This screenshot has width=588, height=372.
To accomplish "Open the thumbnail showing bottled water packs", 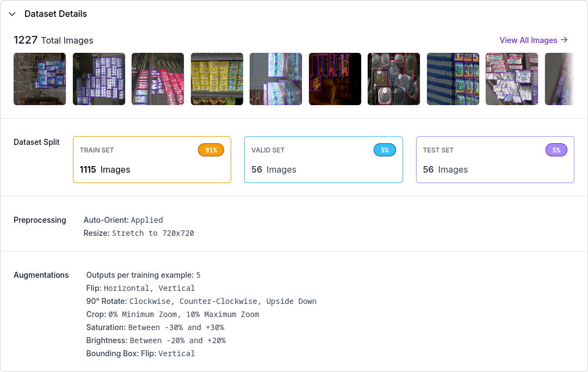I will pyautogui.click(x=276, y=79).
